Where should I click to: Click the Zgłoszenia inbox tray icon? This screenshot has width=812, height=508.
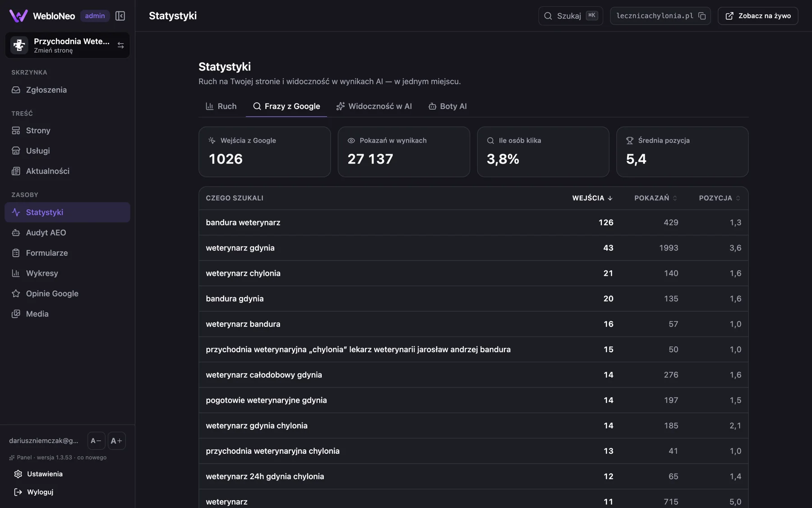click(16, 90)
